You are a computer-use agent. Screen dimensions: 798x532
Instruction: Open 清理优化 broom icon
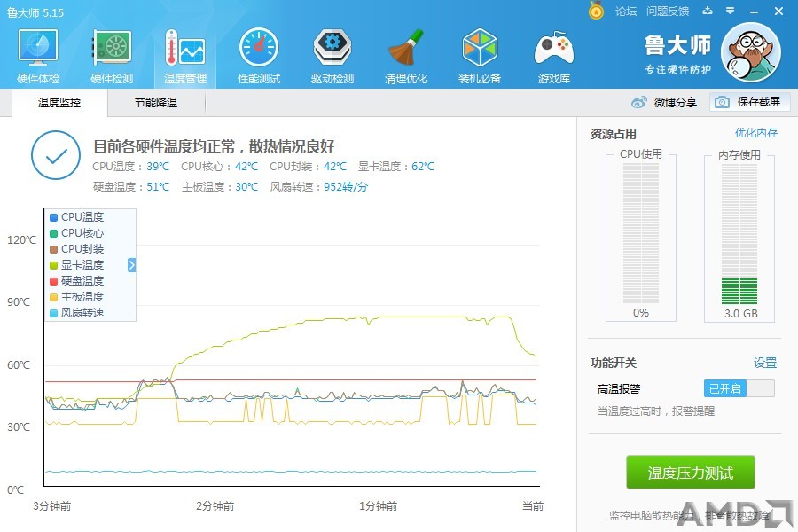tap(406, 47)
